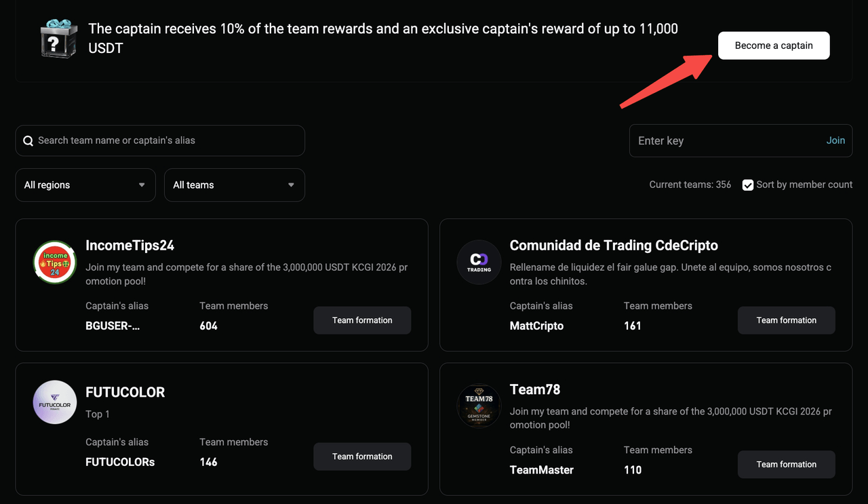Image resolution: width=868 pixels, height=504 pixels.
Task: Click the FUTUCOLOR team avatar
Action: [x=55, y=402]
